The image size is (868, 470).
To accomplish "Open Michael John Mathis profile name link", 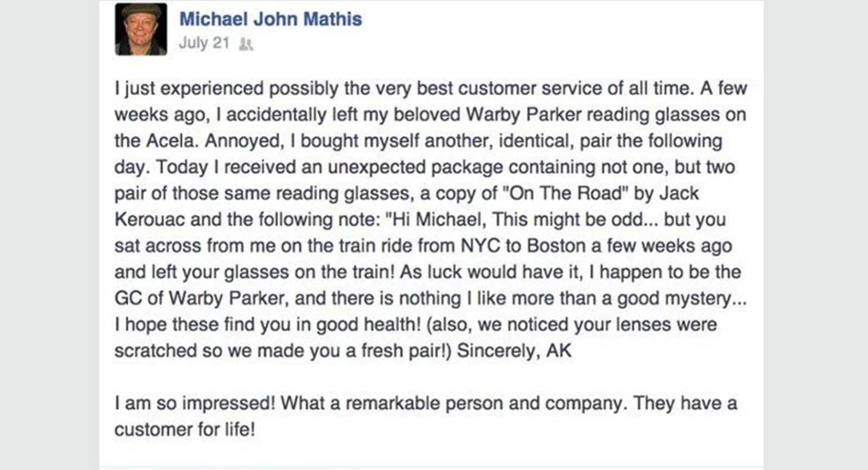I will [x=270, y=19].
